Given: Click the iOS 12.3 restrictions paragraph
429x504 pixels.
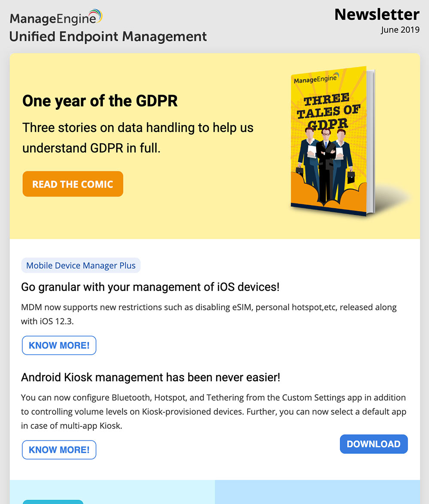Looking at the screenshot, I should 208,314.
